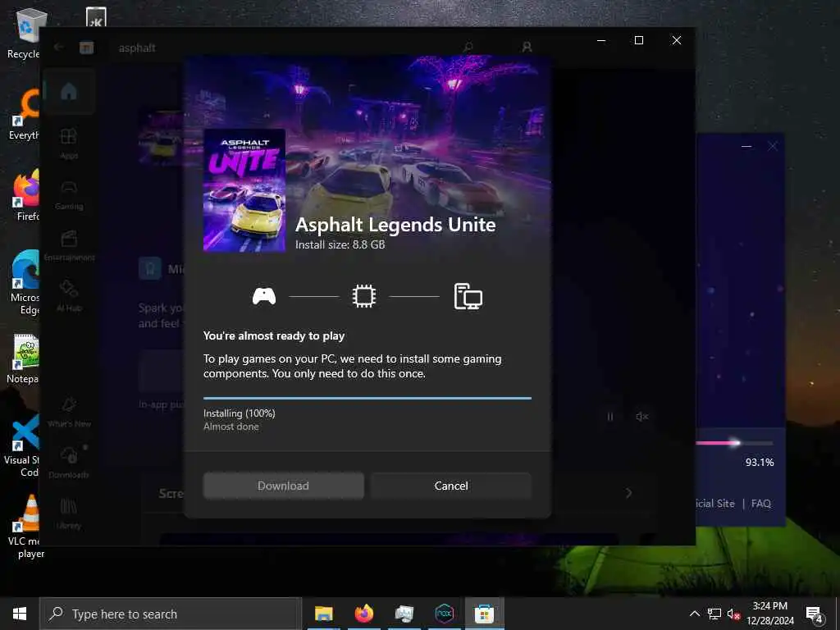This screenshot has height=630, width=840.
Task: Open Microsoft Store from taskbar
Action: pos(484,614)
